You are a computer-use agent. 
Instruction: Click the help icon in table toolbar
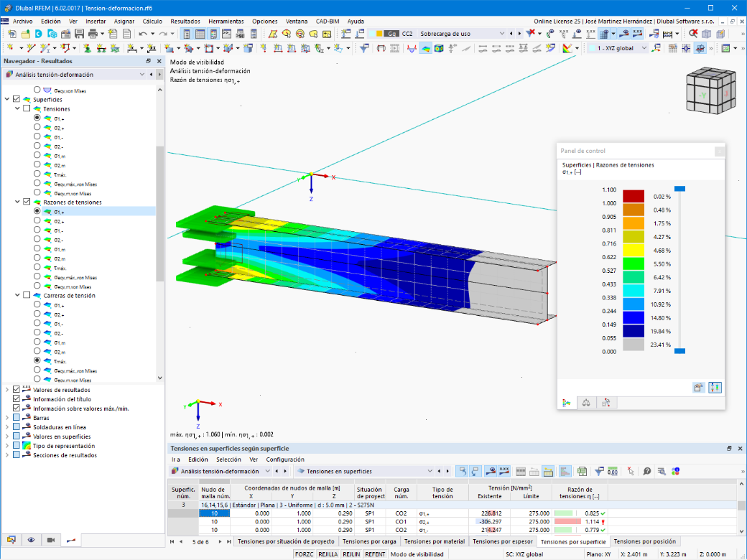pyautogui.click(x=647, y=472)
